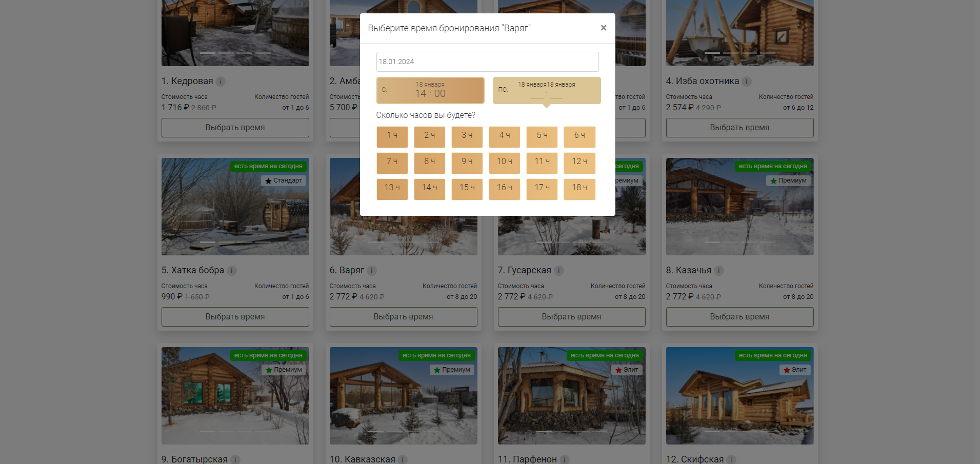Viewport: 980px width, 464px height.
Task: Click the Премиум badge on Казачья
Action: tap(788, 180)
